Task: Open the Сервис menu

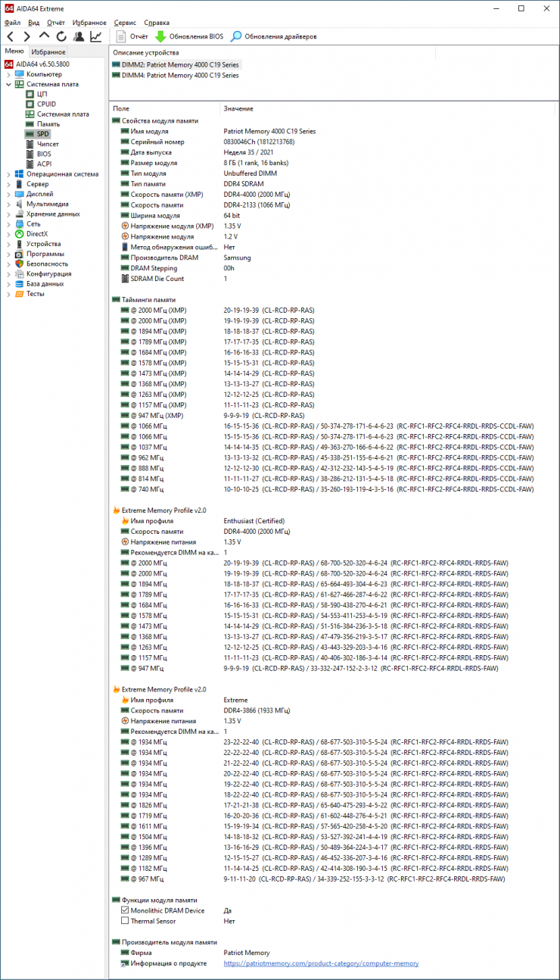Action: click(x=126, y=23)
